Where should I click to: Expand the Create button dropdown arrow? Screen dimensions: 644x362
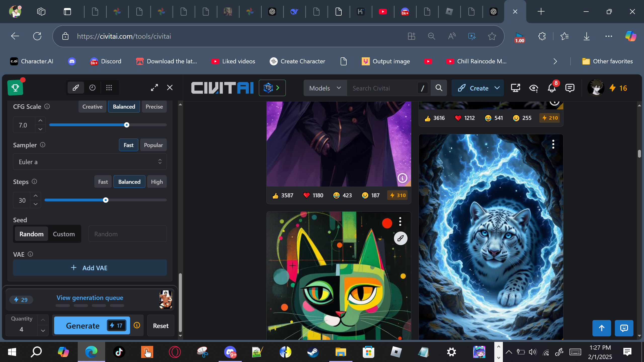click(497, 88)
